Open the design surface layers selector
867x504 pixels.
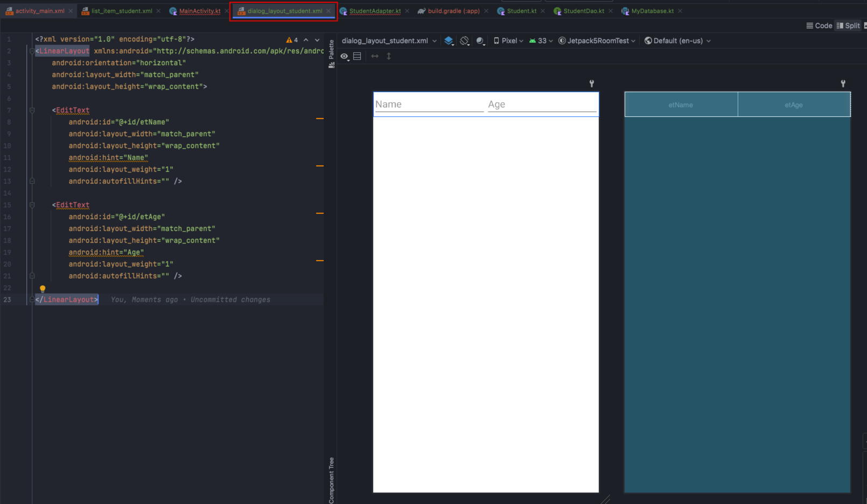click(x=449, y=41)
